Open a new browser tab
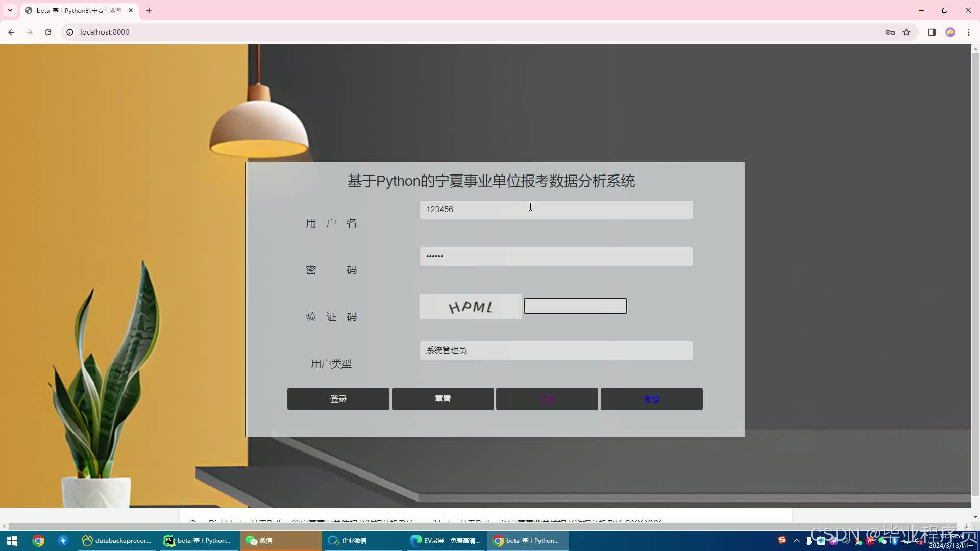The width and height of the screenshot is (980, 551). coord(149,10)
